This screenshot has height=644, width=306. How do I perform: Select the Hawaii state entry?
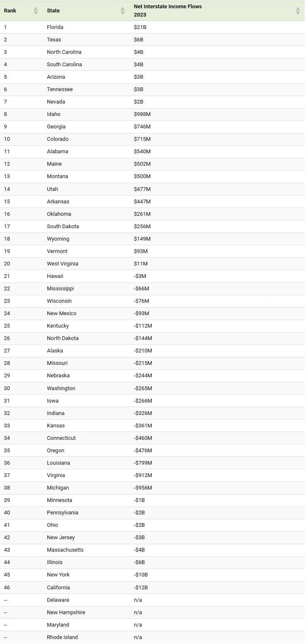(x=55, y=276)
